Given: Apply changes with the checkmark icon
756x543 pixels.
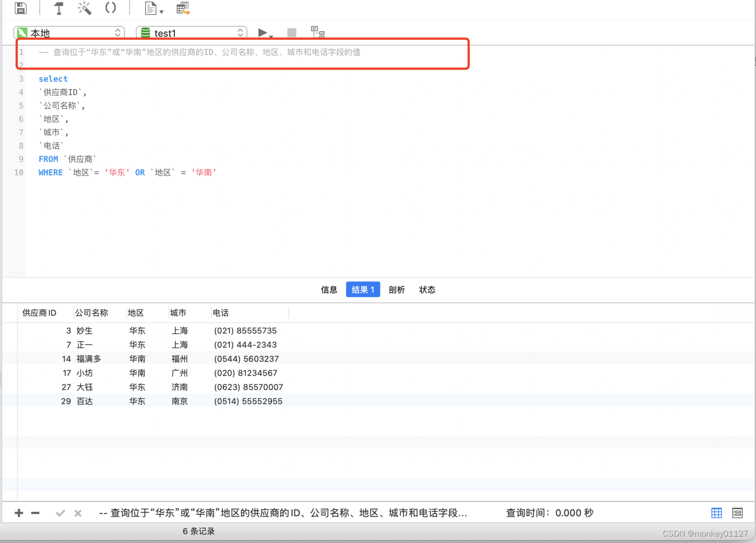Looking at the screenshot, I should pyautogui.click(x=60, y=513).
